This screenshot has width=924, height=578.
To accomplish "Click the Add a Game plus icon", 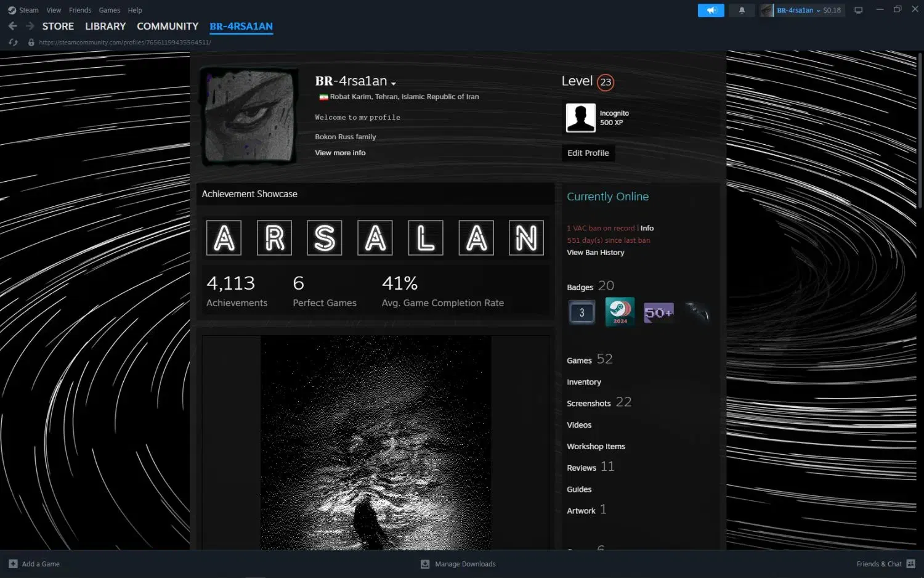I will click(x=14, y=564).
